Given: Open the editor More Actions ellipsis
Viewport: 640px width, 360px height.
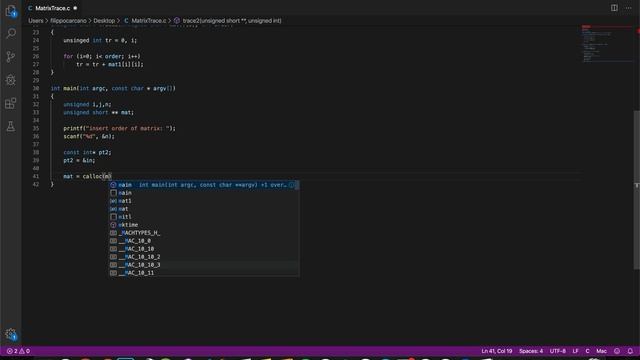Looking at the screenshot, I should (629, 8).
